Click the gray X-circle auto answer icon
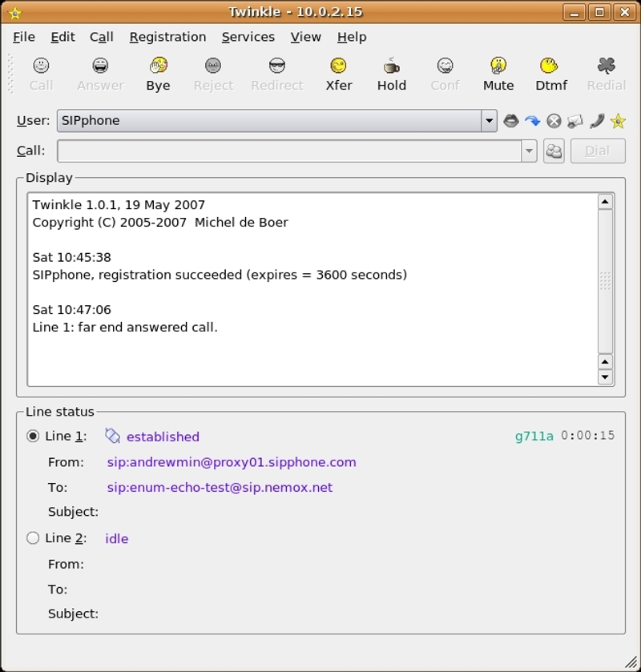This screenshot has width=641, height=672. tap(554, 121)
